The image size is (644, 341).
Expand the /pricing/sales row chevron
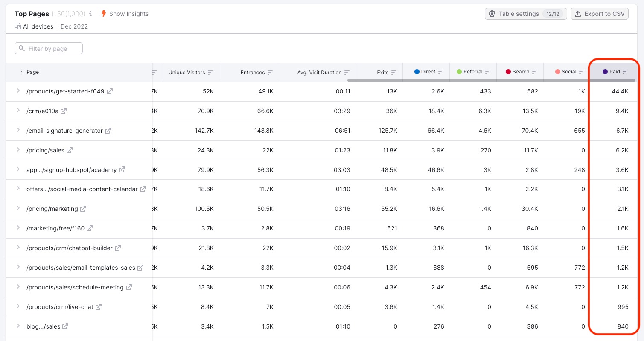click(18, 150)
